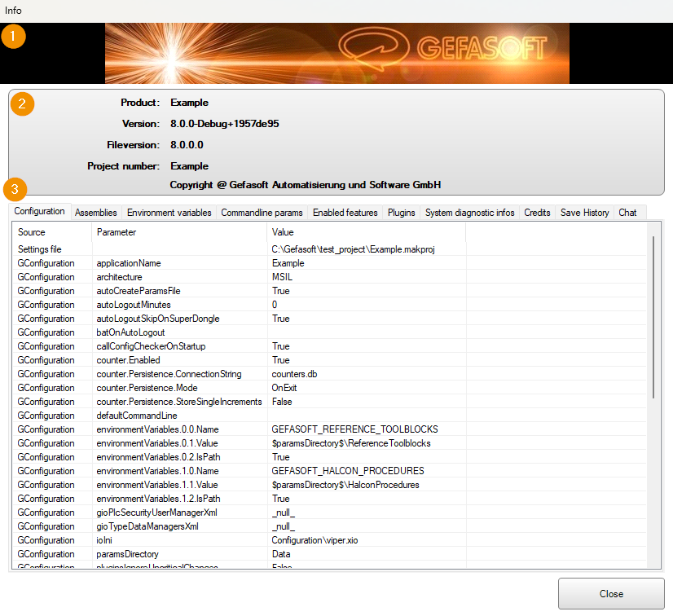The image size is (673, 616).
Task: Click the Source column header
Action: [52, 232]
